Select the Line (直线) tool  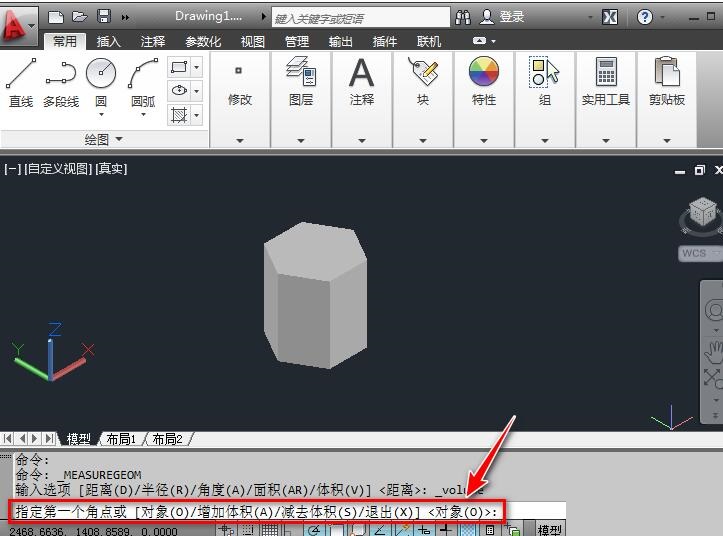[21, 82]
